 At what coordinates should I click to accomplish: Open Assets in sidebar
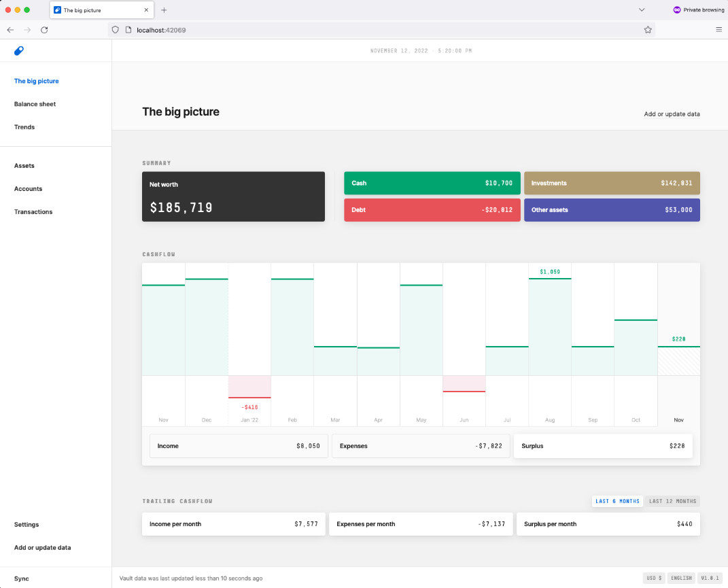coord(24,165)
